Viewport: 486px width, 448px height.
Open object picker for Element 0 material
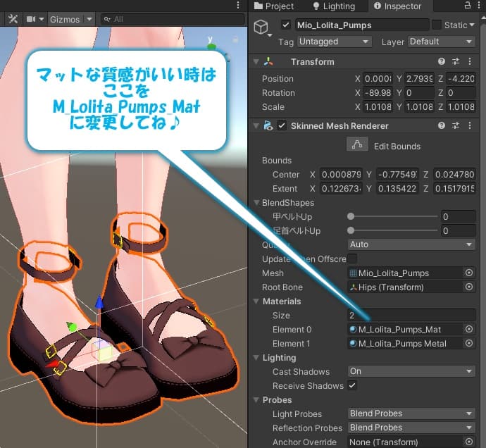click(469, 330)
